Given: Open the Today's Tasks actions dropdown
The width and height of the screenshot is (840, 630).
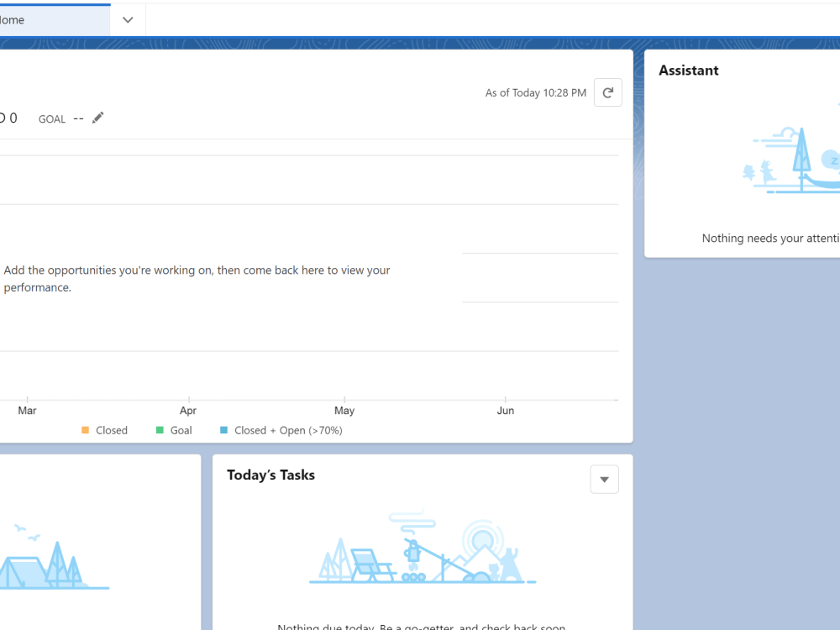Looking at the screenshot, I should click(604, 479).
